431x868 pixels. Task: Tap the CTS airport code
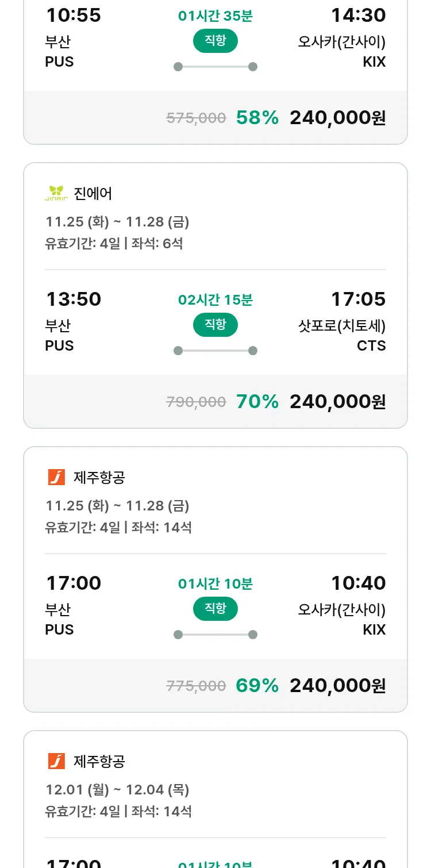(x=371, y=346)
